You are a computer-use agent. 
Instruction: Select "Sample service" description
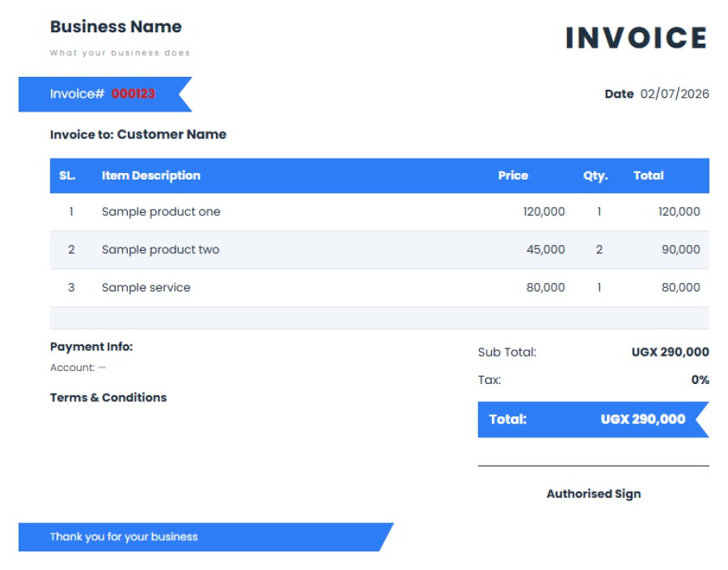(146, 287)
